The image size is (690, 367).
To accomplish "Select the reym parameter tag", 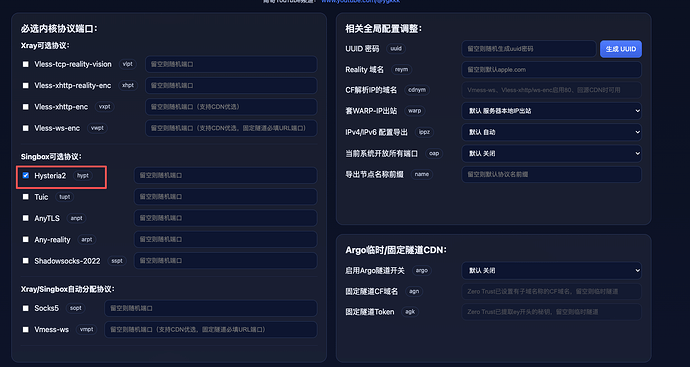I will 401,70.
